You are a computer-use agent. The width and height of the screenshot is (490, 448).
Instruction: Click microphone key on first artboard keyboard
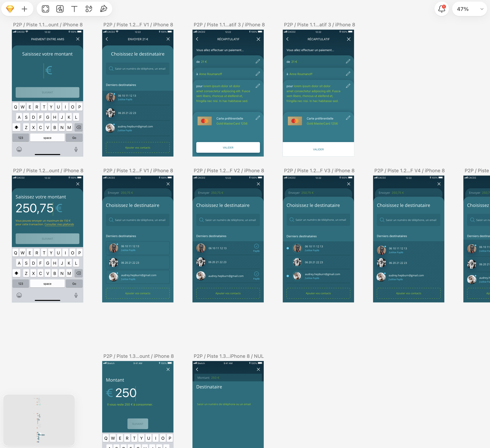click(76, 149)
